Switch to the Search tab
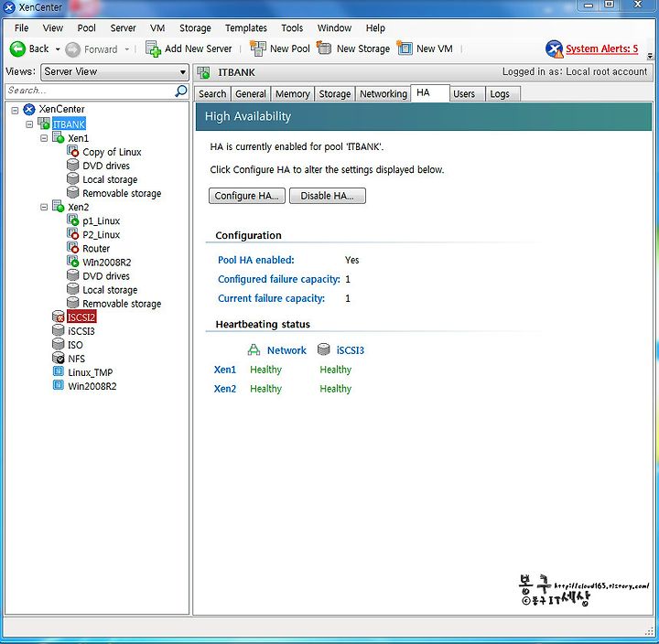 pyautogui.click(x=212, y=93)
